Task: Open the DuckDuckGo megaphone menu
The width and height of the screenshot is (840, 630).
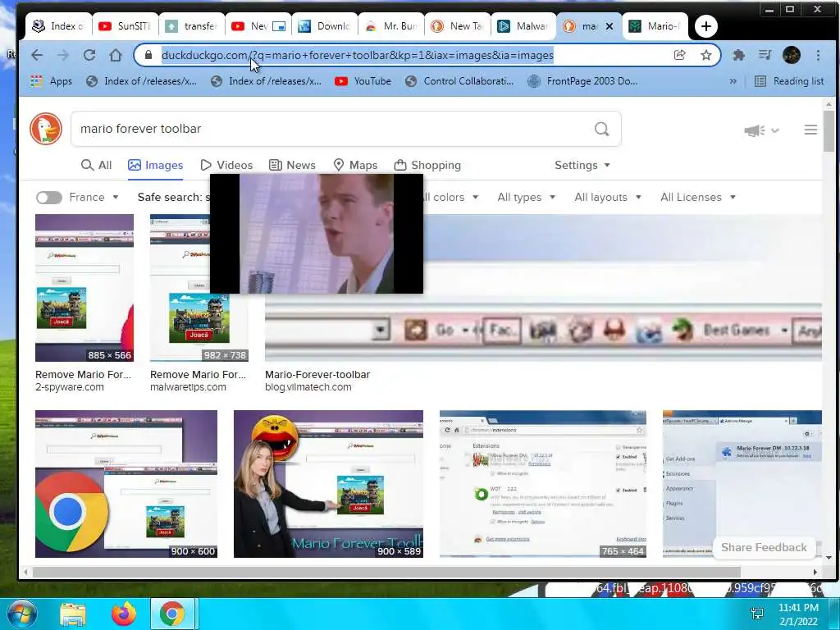Action: coord(760,130)
